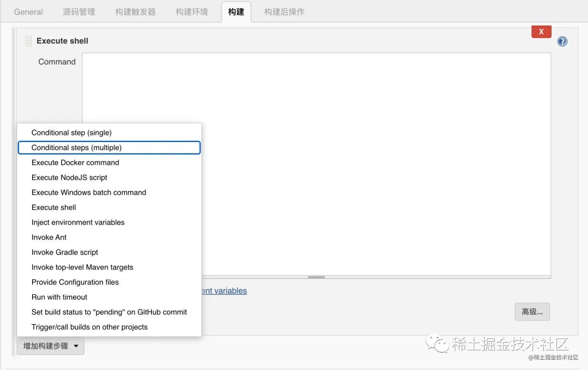The width and height of the screenshot is (588, 370).
Task: Select the 构建 tab
Action: [236, 12]
